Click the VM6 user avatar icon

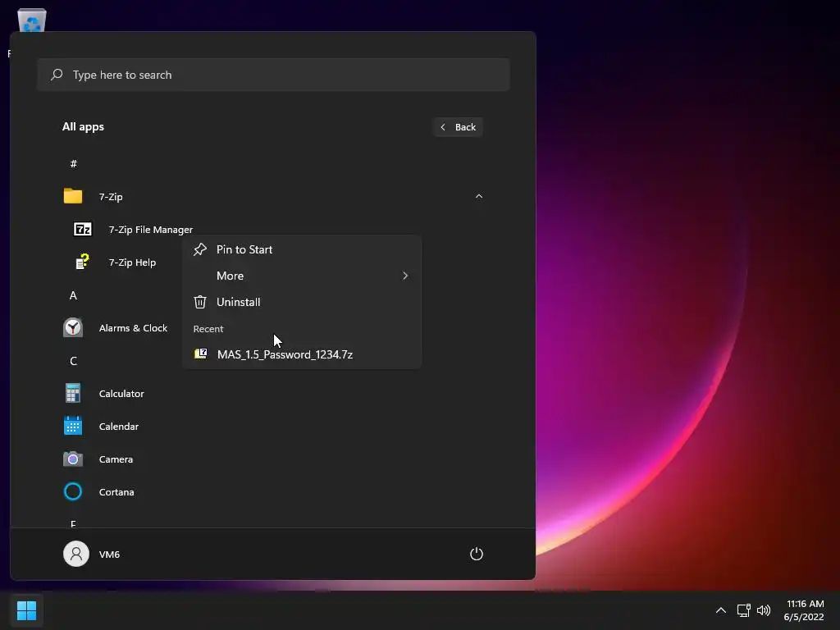pos(76,554)
